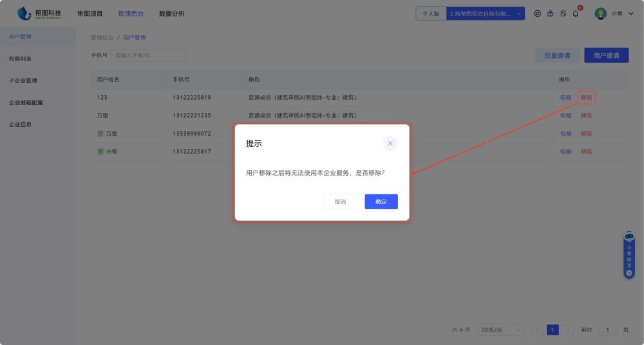Image resolution: width=644 pixels, height=345 pixels.
Task: Switch to 个人版 mode
Action: [x=431, y=14]
